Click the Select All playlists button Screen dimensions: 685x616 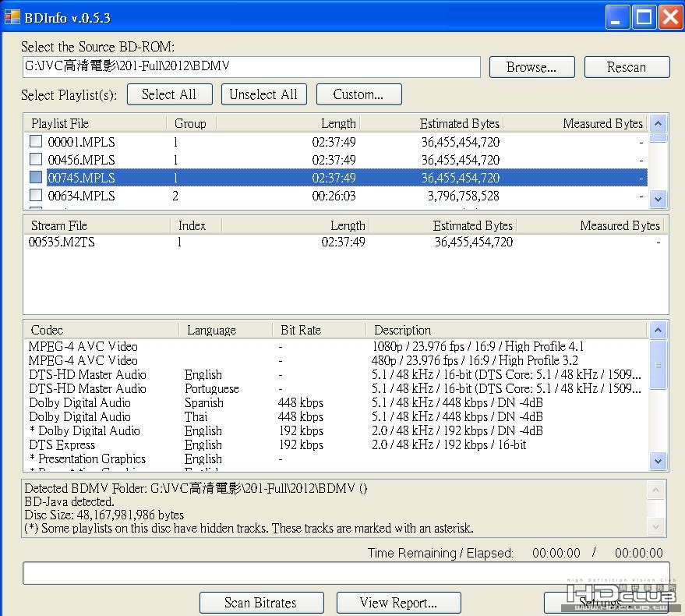(x=170, y=94)
